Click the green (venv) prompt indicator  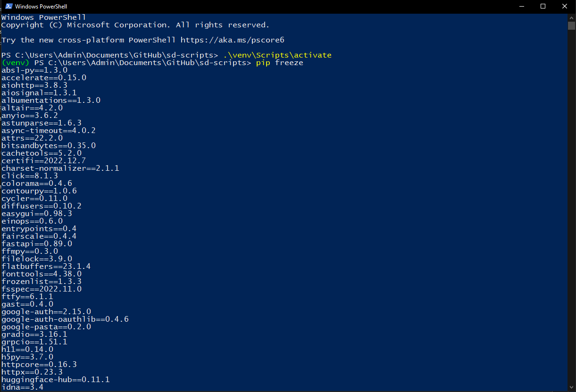point(16,63)
